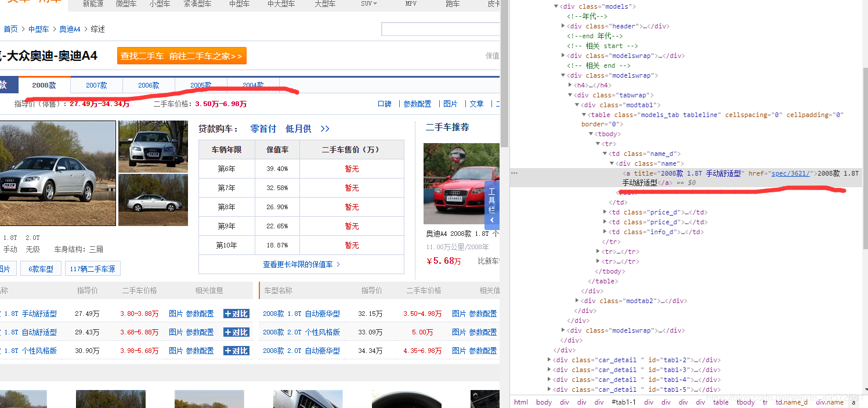The image size is (868, 408).
Task: Click the >> arrow after 低月供
Action: pos(325,129)
